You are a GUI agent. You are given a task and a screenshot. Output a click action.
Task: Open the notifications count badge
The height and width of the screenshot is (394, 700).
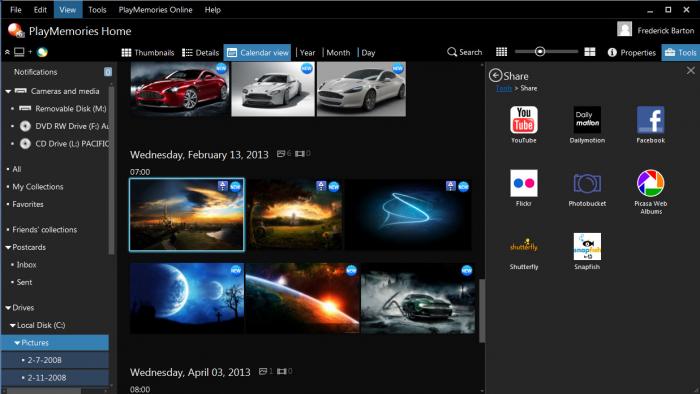coord(108,72)
